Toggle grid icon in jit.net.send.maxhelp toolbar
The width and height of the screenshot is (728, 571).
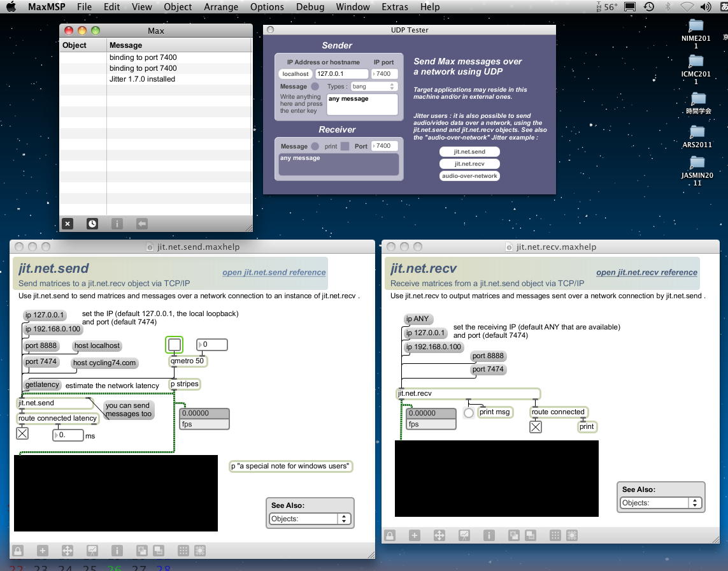pyautogui.click(x=183, y=551)
